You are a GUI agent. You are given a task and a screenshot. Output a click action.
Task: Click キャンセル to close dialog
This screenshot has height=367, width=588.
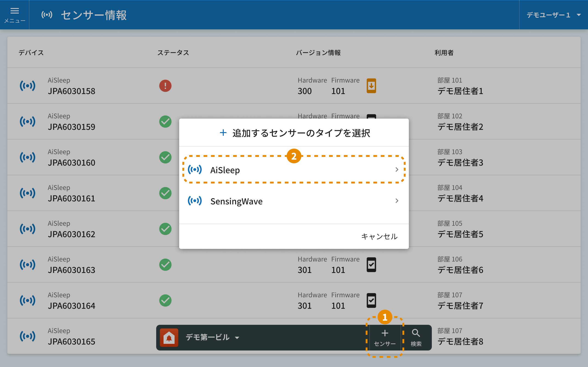point(379,236)
